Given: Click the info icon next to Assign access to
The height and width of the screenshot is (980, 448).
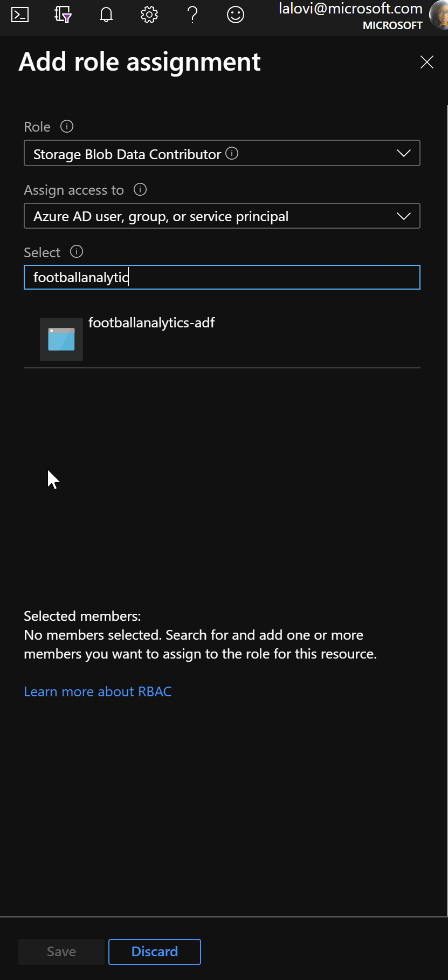Looking at the screenshot, I should pos(140,190).
